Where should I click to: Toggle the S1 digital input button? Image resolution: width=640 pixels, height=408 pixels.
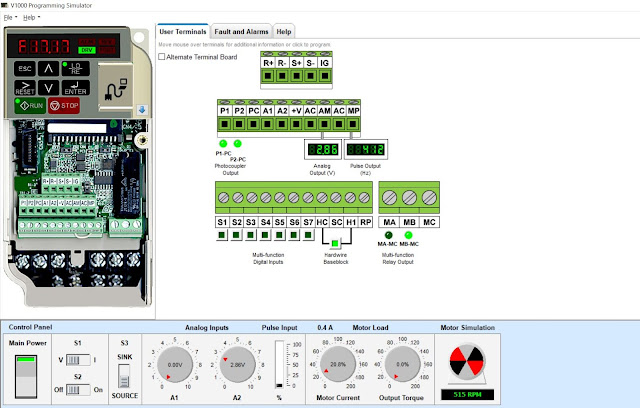coord(222,235)
